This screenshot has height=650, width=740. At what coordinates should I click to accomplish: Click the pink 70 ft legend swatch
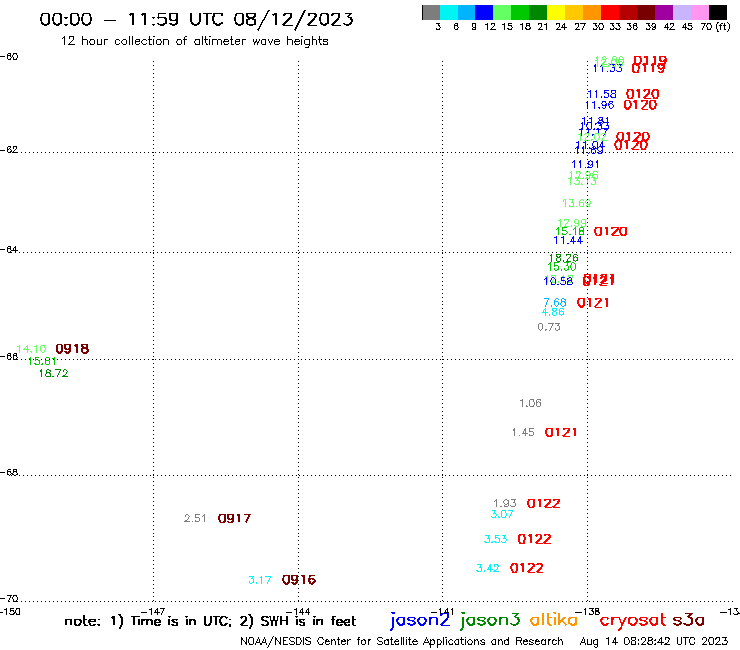tap(699, 12)
